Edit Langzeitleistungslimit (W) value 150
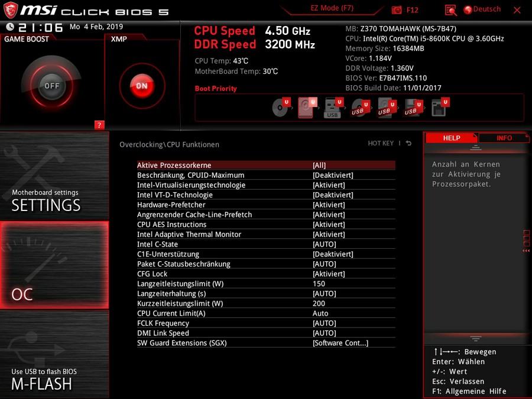 pos(266,283)
